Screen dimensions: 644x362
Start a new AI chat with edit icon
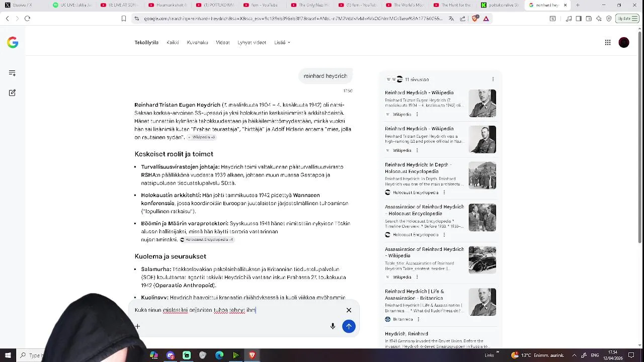tap(12, 93)
